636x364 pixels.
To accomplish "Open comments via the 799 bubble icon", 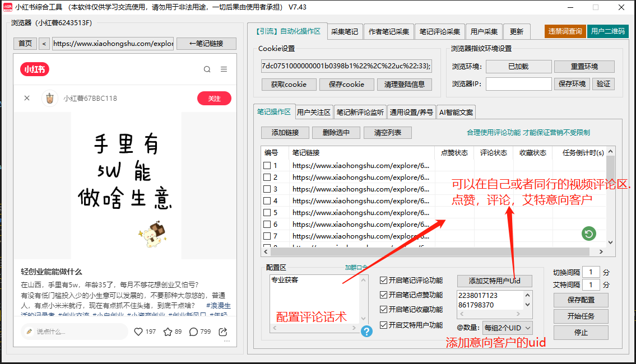I will (193, 332).
